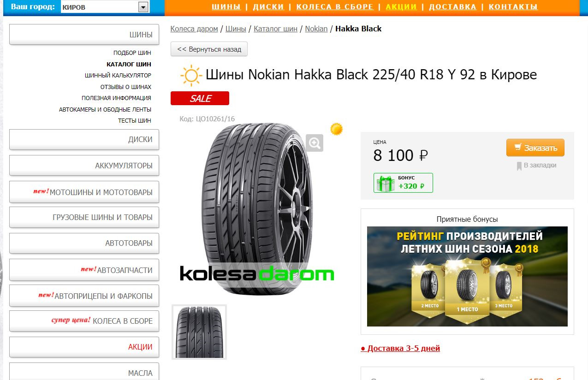Open the Nokian breadcrumb link
The height and width of the screenshot is (380, 588).
click(x=316, y=29)
